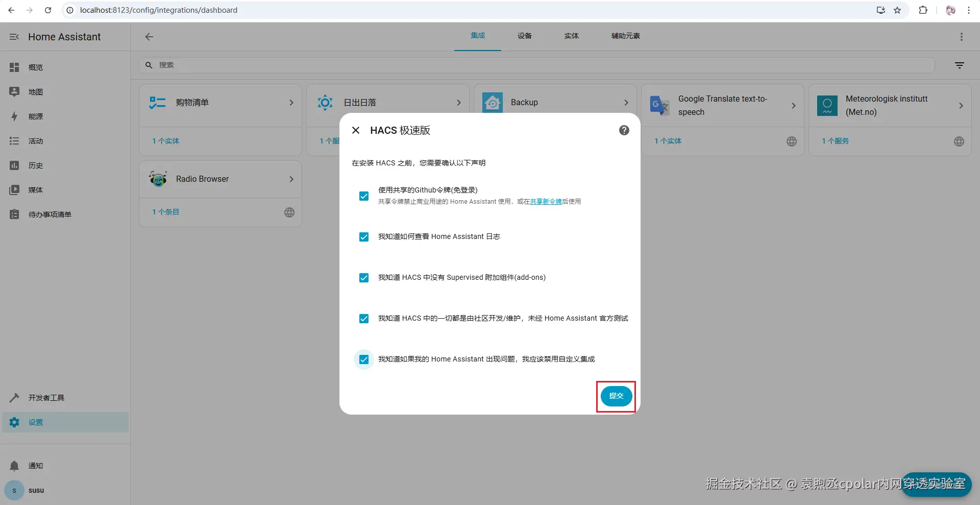Click the install app icon in address bar

[x=881, y=10]
